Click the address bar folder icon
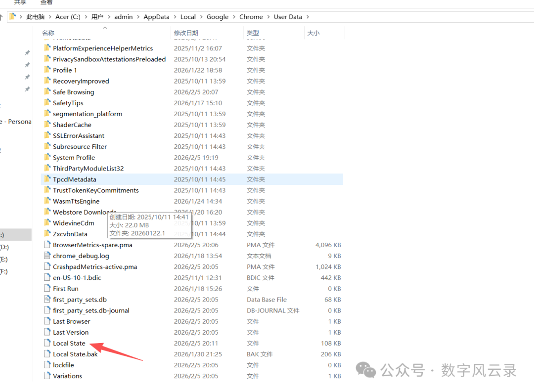The width and height of the screenshot is (534, 392). [x=12, y=16]
